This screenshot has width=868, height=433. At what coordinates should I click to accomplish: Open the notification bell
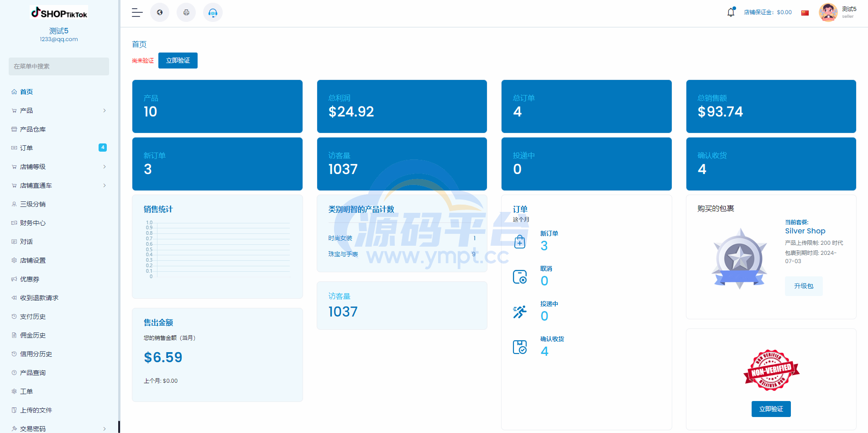click(731, 12)
